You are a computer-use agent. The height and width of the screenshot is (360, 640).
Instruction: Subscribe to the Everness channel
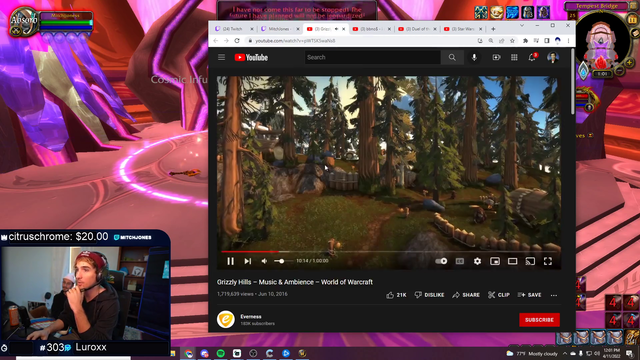click(539, 320)
